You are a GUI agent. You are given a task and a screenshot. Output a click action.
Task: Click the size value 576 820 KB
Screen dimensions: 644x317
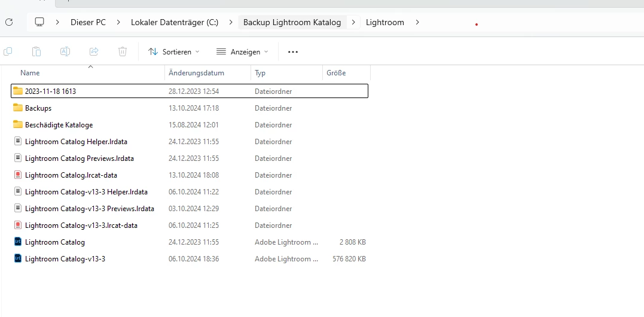click(x=349, y=259)
